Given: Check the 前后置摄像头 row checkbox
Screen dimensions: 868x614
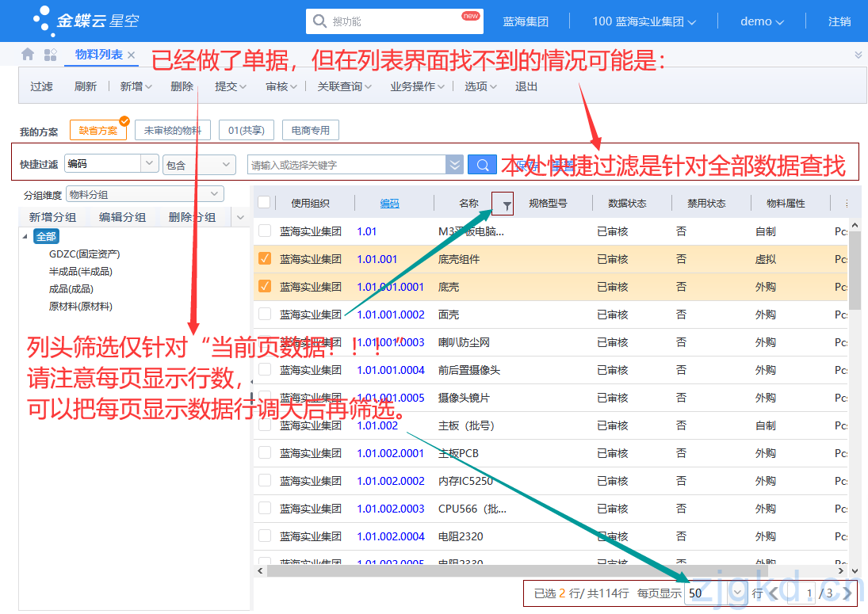Looking at the screenshot, I should tap(265, 369).
